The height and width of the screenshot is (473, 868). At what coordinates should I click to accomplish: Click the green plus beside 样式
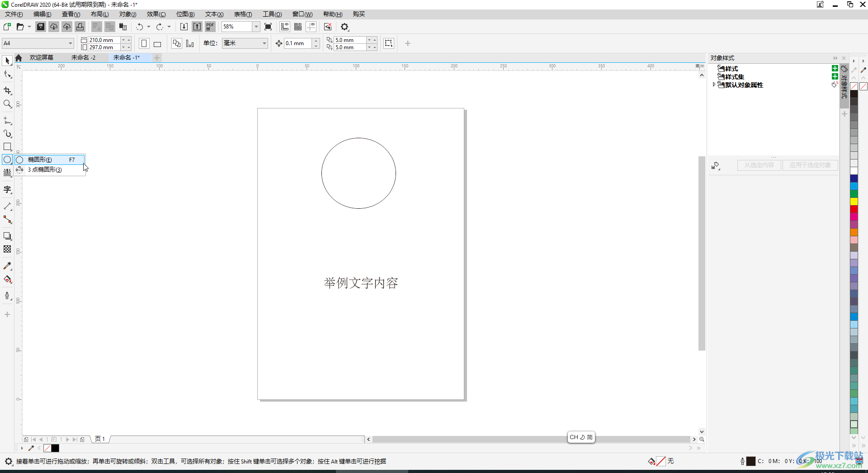tap(835, 68)
